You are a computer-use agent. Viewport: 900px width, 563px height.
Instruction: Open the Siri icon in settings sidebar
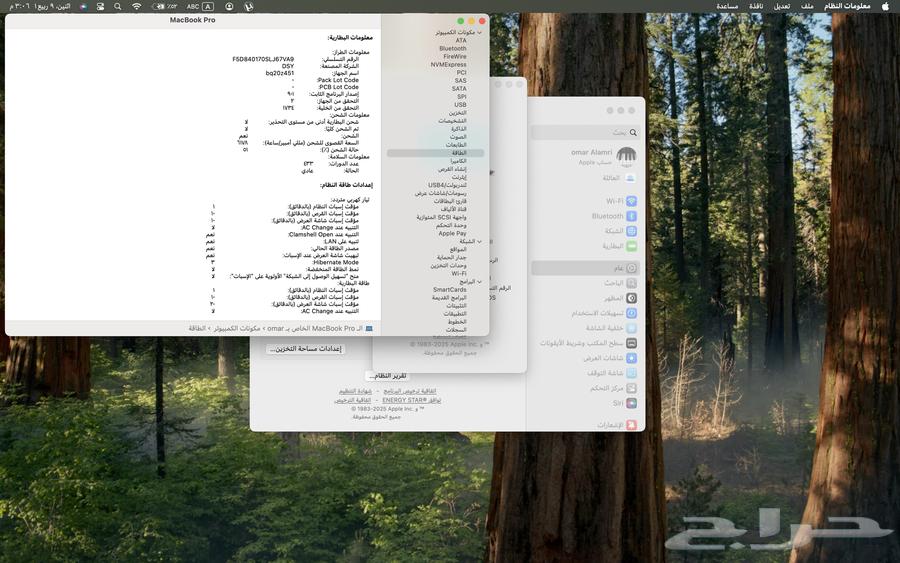coord(631,403)
